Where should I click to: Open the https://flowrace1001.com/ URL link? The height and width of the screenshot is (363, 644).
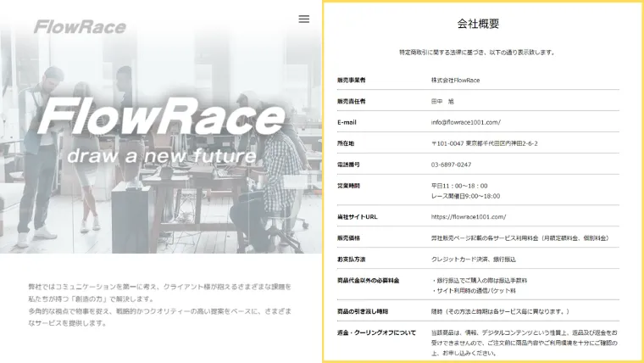(x=469, y=217)
